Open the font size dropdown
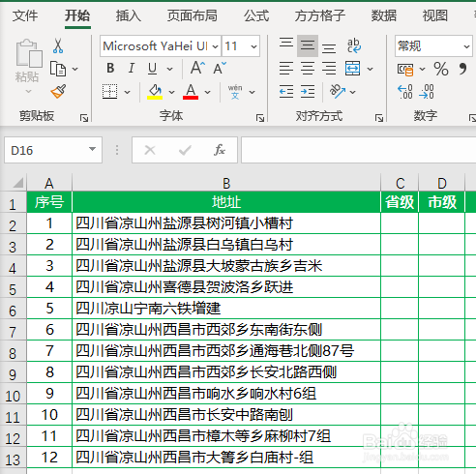The height and width of the screenshot is (474, 476). tap(253, 46)
